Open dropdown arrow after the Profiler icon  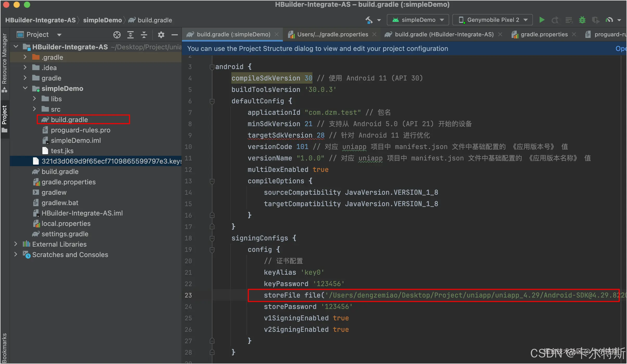coord(619,20)
